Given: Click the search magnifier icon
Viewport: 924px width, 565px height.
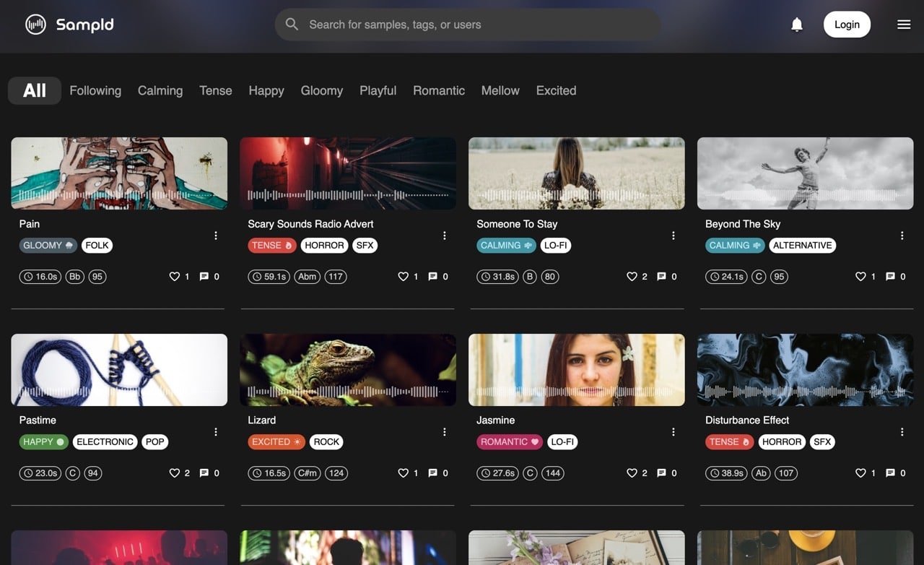Looking at the screenshot, I should click(292, 25).
